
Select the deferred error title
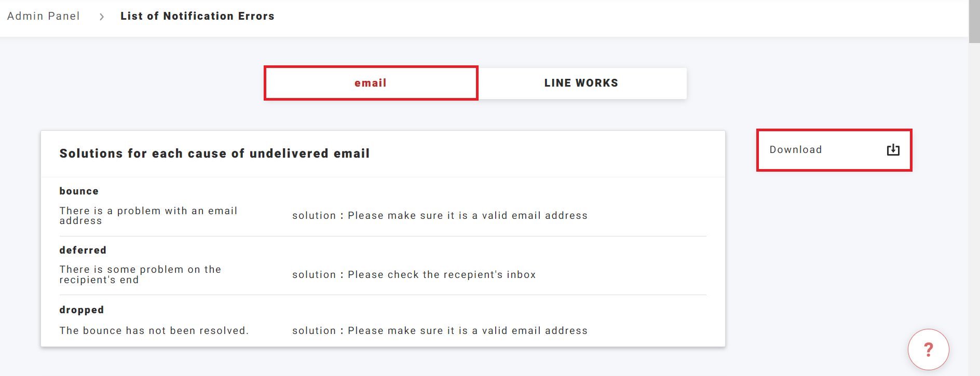coord(83,250)
